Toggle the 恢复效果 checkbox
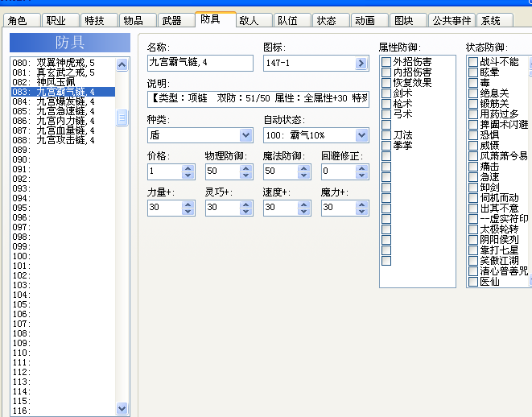The image size is (532, 417). 386,83
